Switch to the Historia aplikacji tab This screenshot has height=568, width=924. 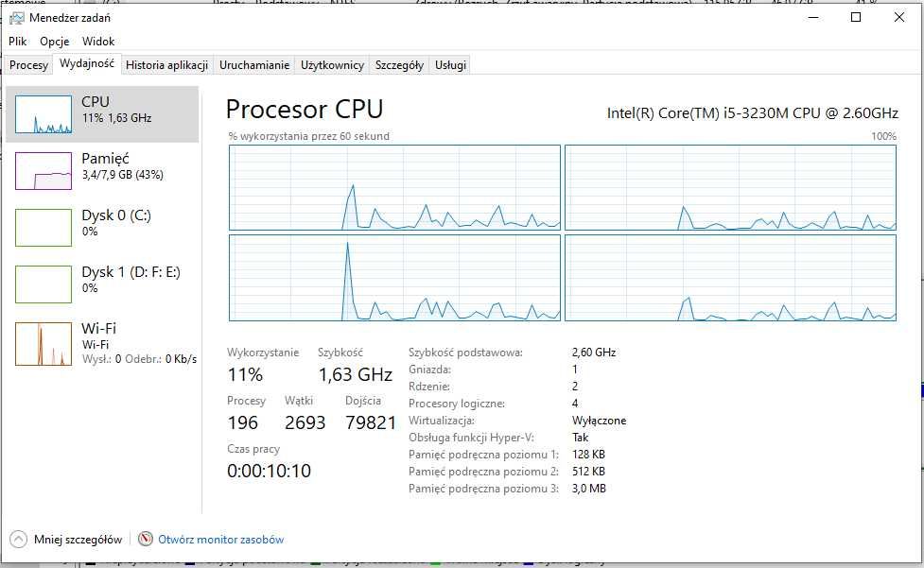click(x=166, y=65)
